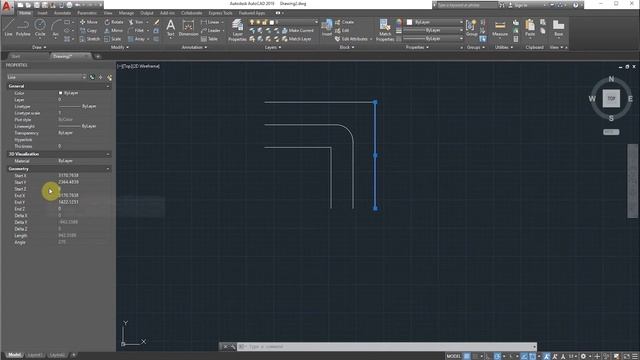Switch to the Layout1 tab
The width and height of the screenshot is (640, 360).
34,355
